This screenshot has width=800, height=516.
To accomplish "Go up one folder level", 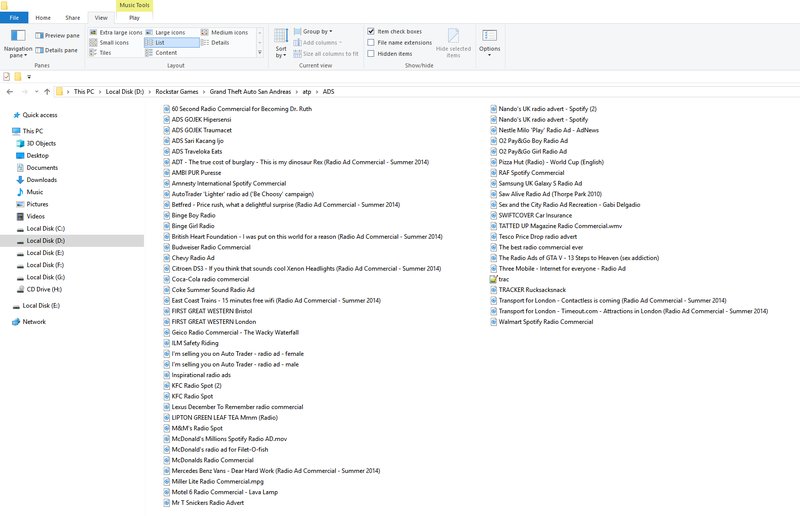I will point(47,91).
